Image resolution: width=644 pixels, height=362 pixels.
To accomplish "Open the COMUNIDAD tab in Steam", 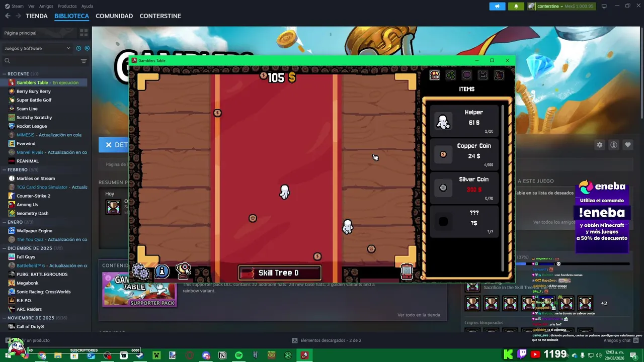I will (114, 16).
